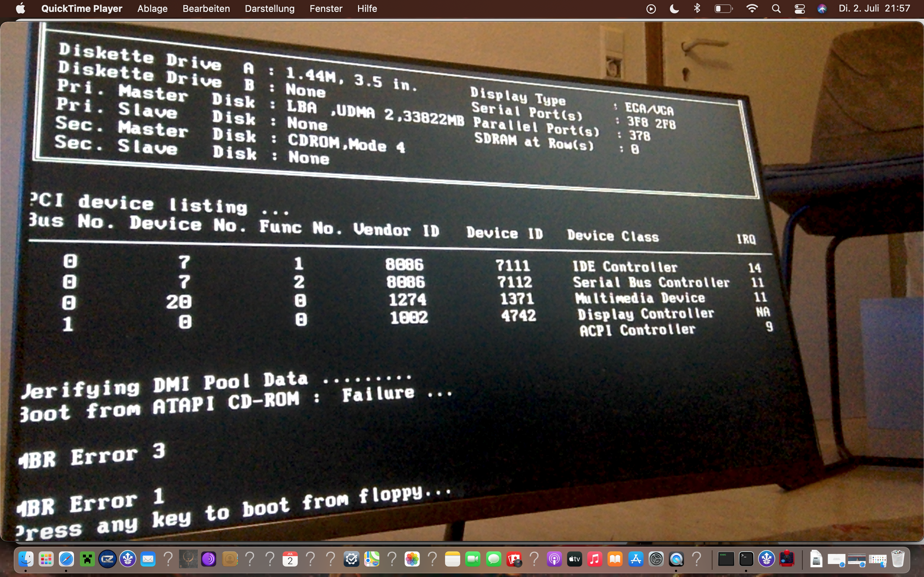Open System Settings gear in the Dock

656,559
